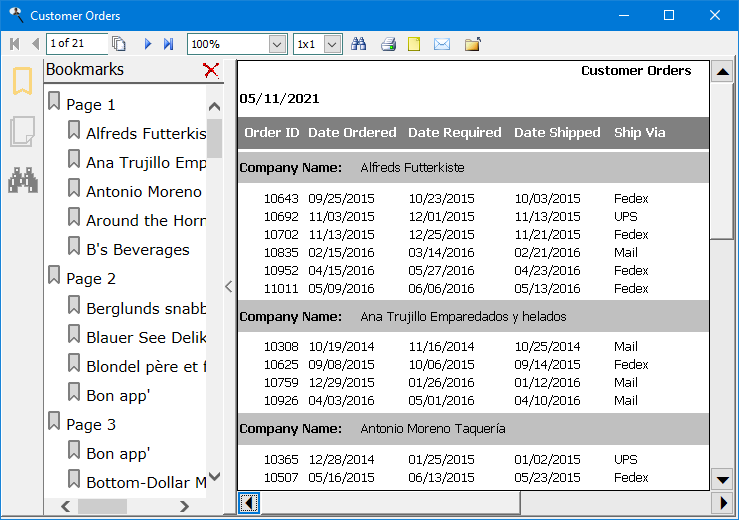Open the 100% zoom dropdown
739x520 pixels.
[x=277, y=44]
